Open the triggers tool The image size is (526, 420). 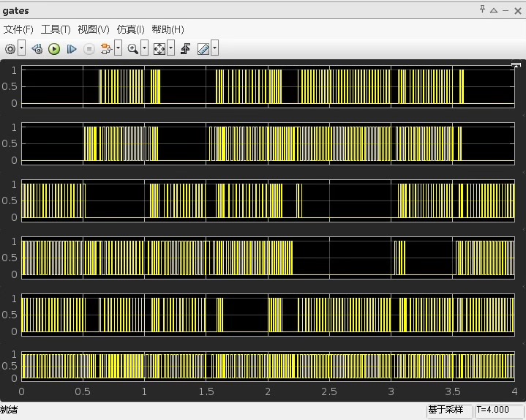click(x=186, y=49)
